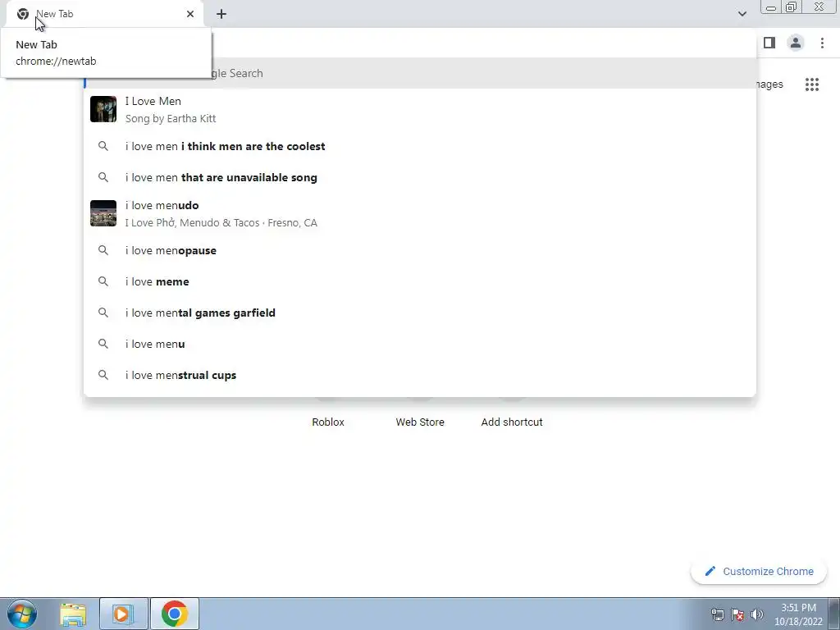Screen dimensions: 840x630
Task: Pick 'i think men are the coolest' suggestion
Action: coord(420,146)
